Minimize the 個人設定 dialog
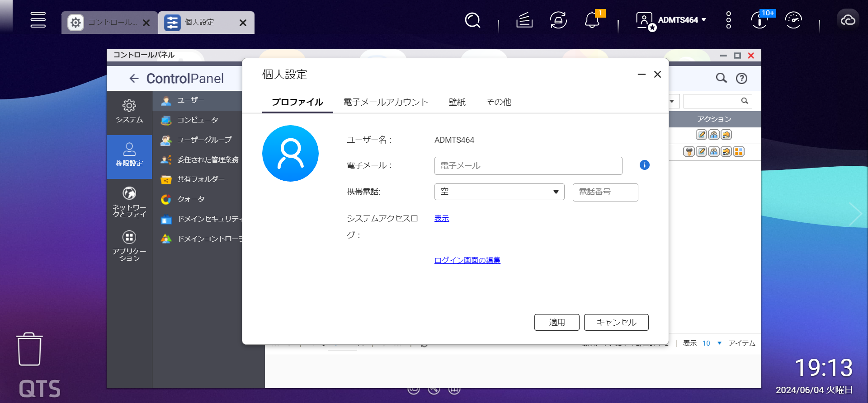868x403 pixels. pyautogui.click(x=642, y=75)
